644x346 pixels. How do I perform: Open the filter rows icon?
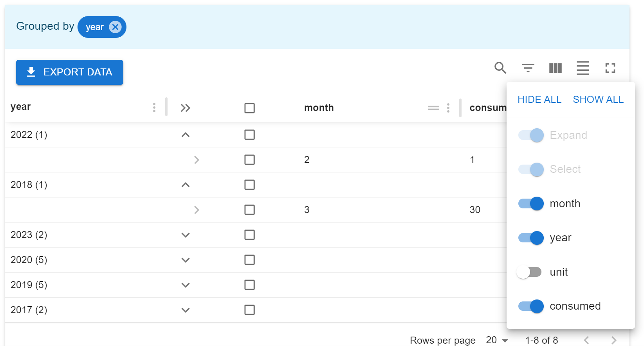point(528,68)
